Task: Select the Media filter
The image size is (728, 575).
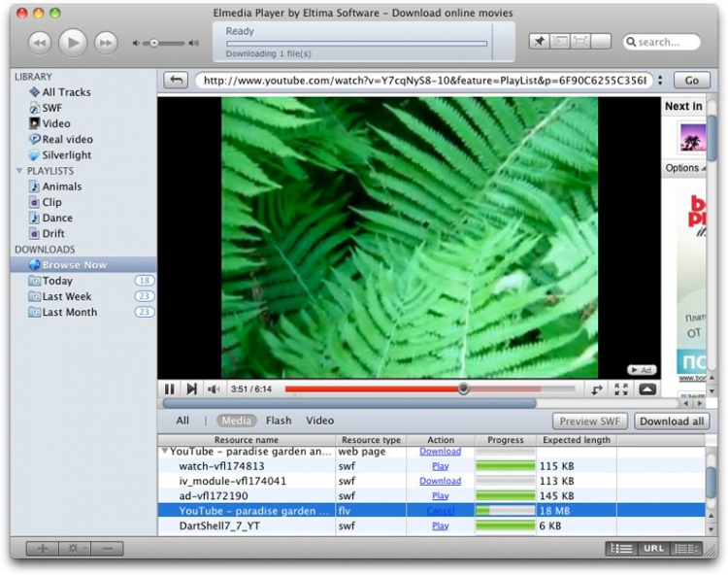Action: click(x=236, y=421)
